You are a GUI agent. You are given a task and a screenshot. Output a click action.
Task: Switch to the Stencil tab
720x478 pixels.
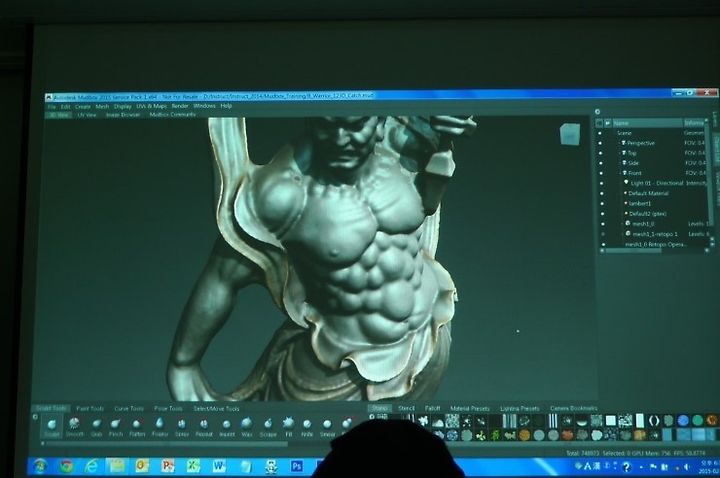[x=406, y=408]
